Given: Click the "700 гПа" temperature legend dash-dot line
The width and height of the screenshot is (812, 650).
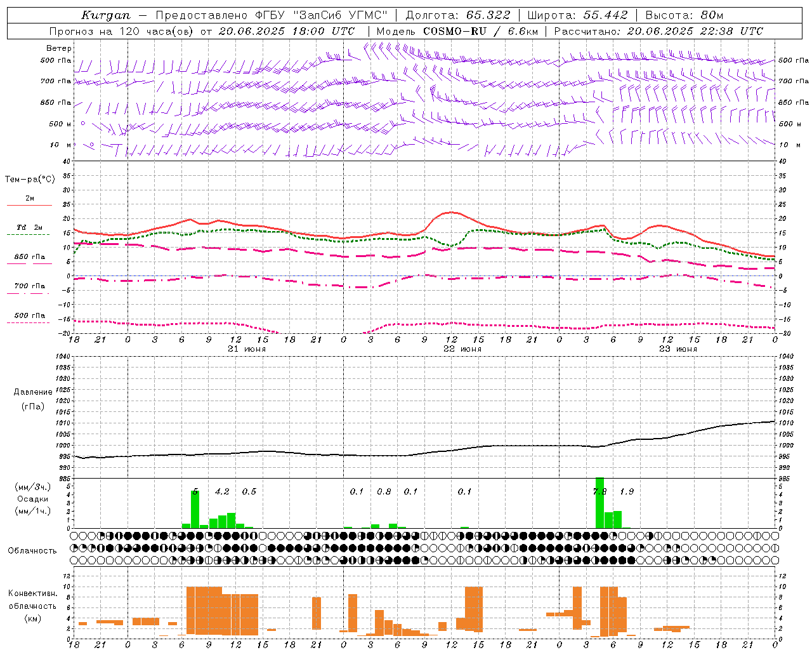Looking at the screenshot, I should click(x=28, y=293).
